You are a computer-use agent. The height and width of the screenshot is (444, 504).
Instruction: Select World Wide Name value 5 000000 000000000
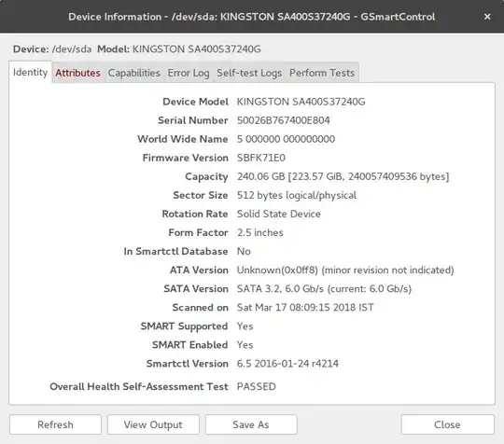coord(286,139)
